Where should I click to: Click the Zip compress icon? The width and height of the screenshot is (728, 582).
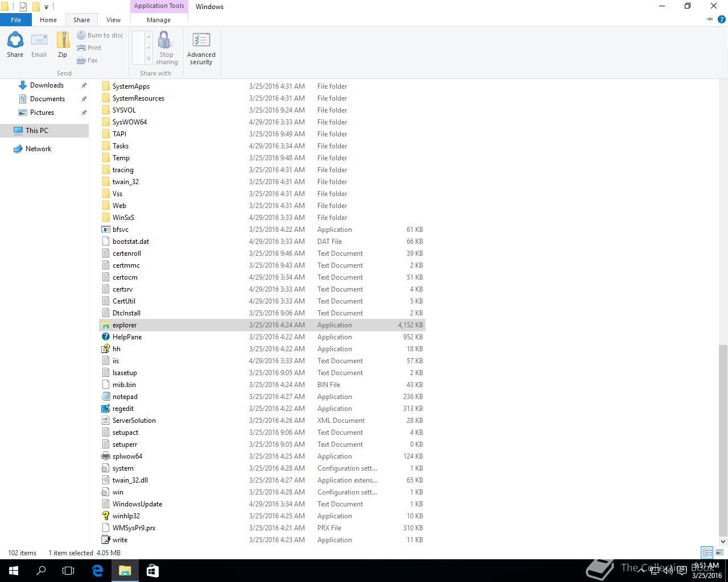(63, 45)
